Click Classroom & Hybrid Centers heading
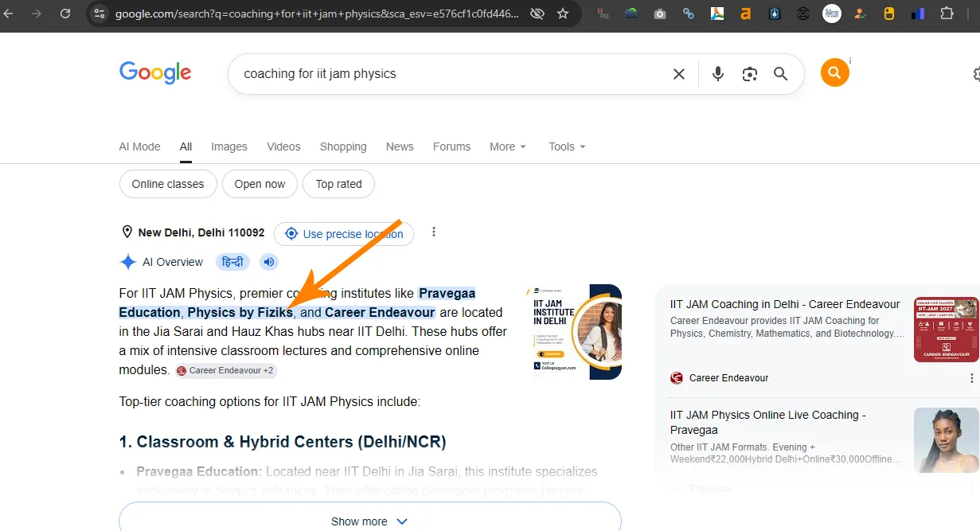Image resolution: width=980 pixels, height=531 pixels. (x=283, y=442)
